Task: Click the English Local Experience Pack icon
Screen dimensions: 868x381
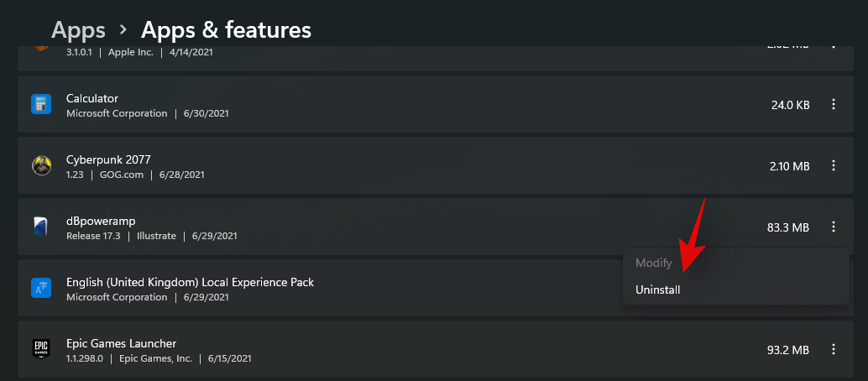Action: pos(41,288)
